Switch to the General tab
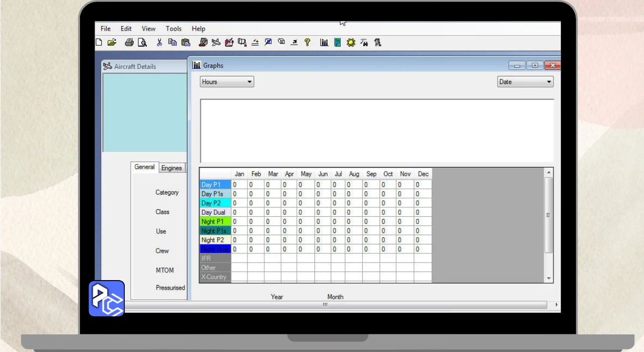Image resolution: width=644 pixels, height=352 pixels. tap(144, 167)
